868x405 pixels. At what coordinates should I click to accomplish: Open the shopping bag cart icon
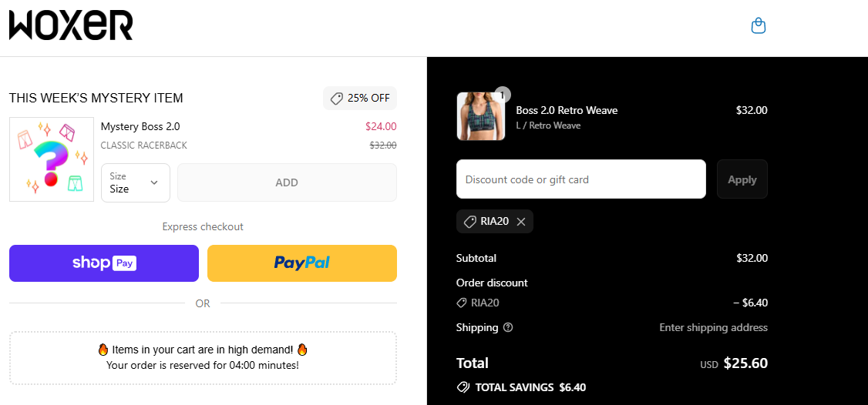click(x=759, y=26)
